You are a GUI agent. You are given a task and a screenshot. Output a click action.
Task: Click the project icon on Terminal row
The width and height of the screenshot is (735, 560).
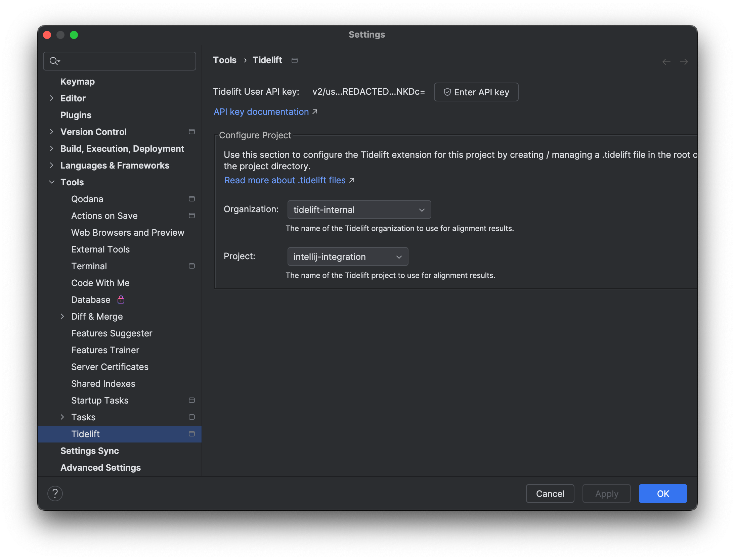click(192, 266)
